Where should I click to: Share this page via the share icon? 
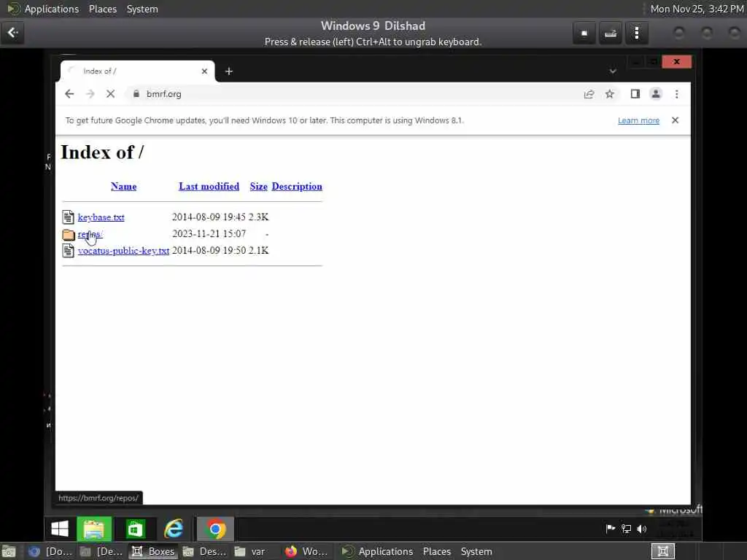pos(589,94)
